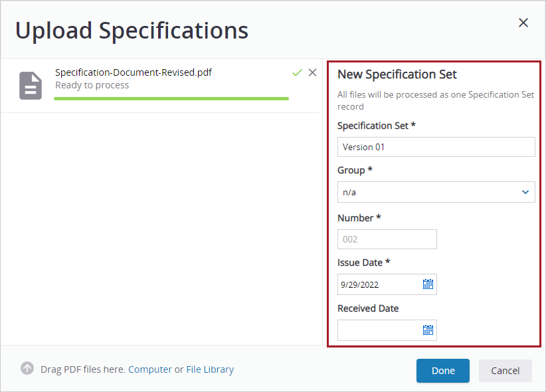Click the Group dropdown chevron
The height and width of the screenshot is (392, 546).
pyautogui.click(x=525, y=192)
